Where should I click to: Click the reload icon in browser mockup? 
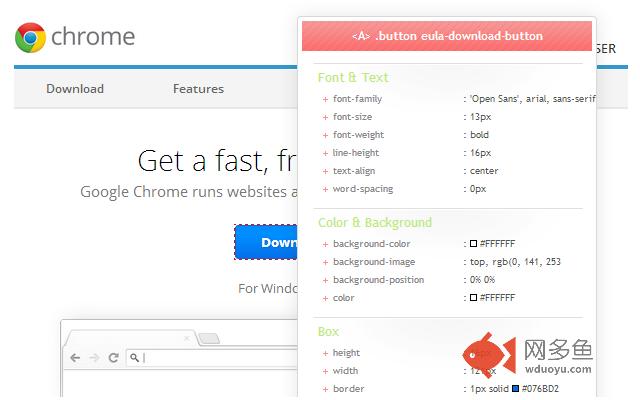click(x=113, y=358)
